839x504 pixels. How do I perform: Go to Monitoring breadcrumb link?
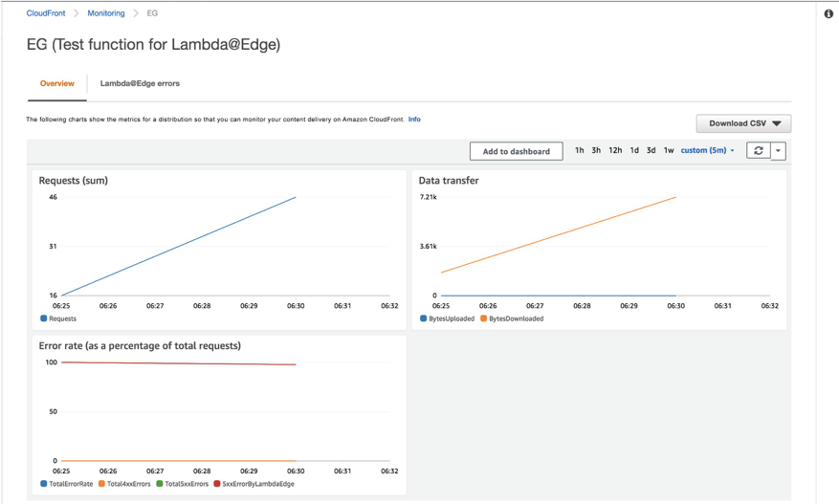click(106, 13)
